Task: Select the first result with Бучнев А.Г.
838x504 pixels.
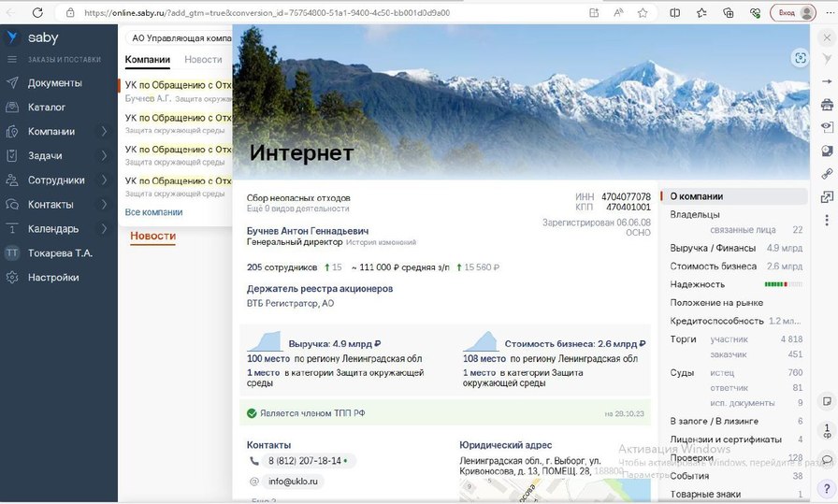Action: point(175,92)
